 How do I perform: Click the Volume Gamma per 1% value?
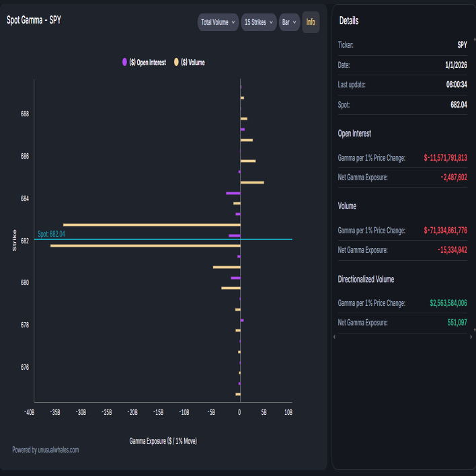coord(445,231)
